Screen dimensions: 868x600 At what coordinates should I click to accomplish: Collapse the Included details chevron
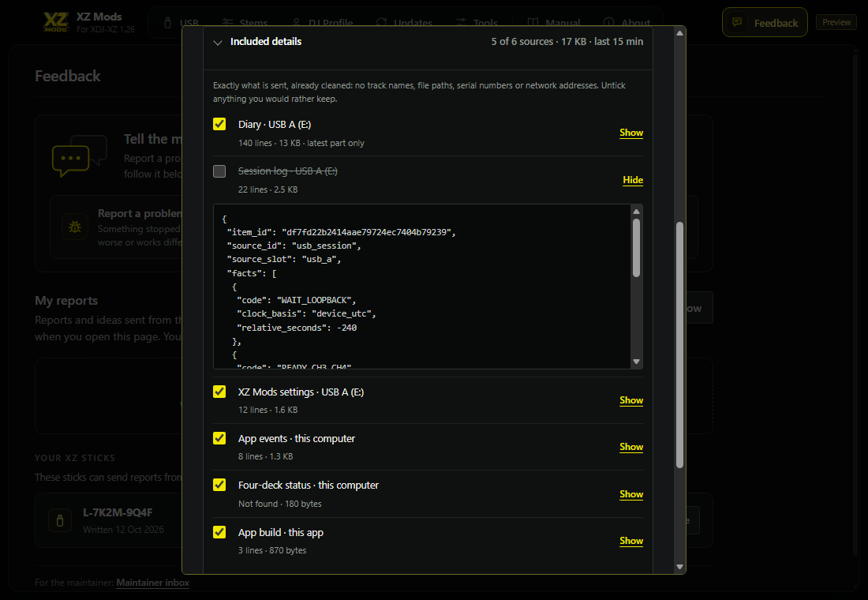pos(218,42)
